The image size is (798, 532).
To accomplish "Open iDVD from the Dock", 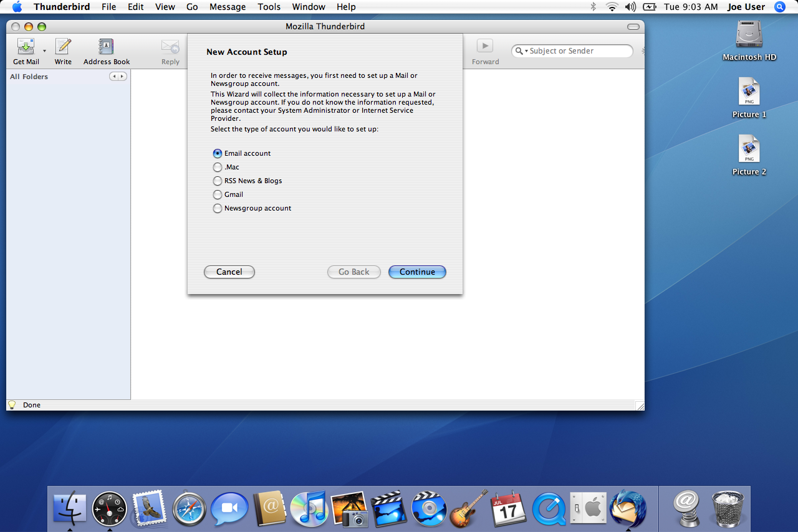I will [x=429, y=509].
